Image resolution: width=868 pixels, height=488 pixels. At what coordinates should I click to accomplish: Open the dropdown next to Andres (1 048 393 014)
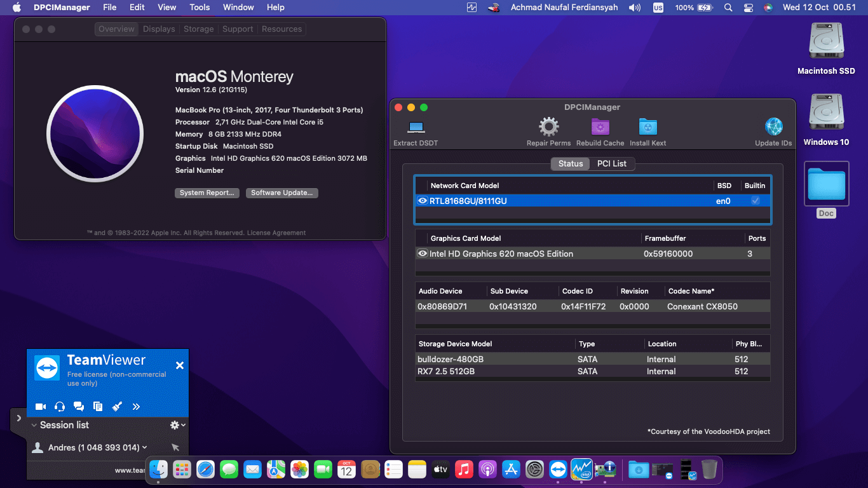point(146,447)
